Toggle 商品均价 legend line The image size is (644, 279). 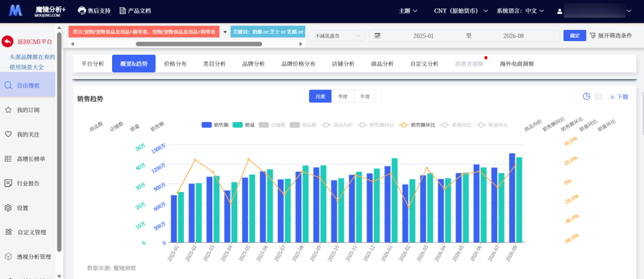(x=337, y=125)
